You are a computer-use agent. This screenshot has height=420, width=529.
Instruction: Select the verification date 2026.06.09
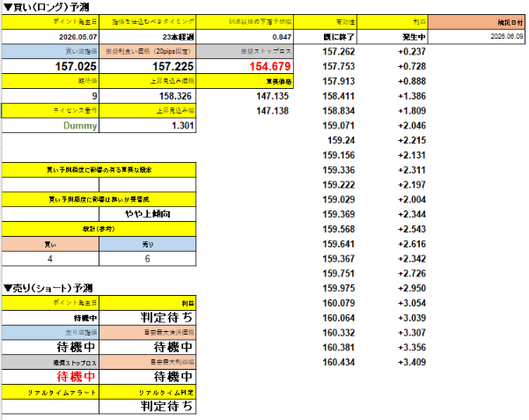(476, 36)
